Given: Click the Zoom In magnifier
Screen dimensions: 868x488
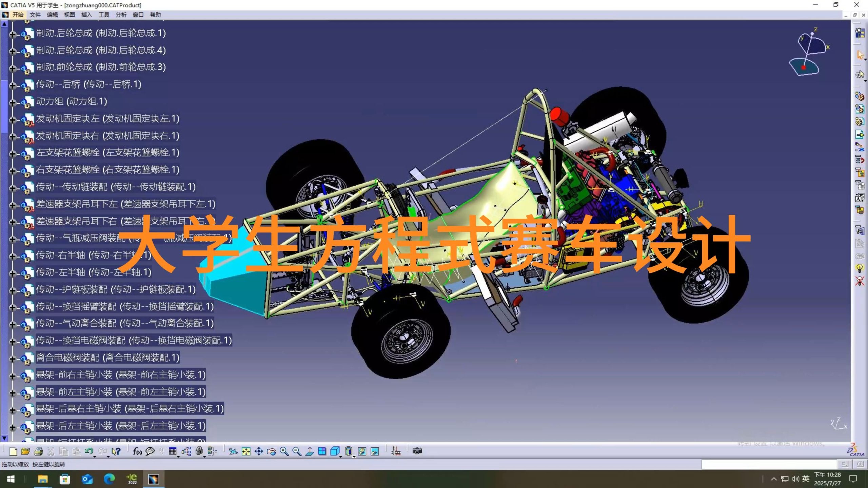Looking at the screenshot, I should coord(284,451).
